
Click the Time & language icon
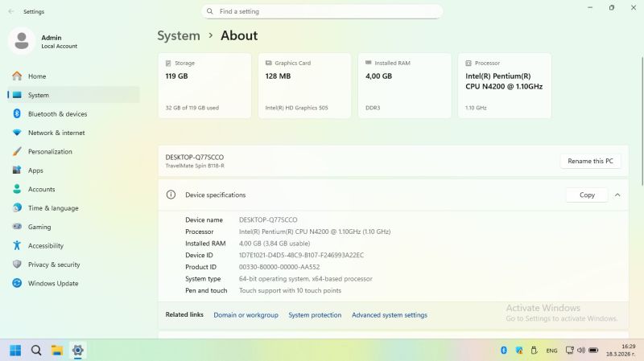(x=17, y=208)
